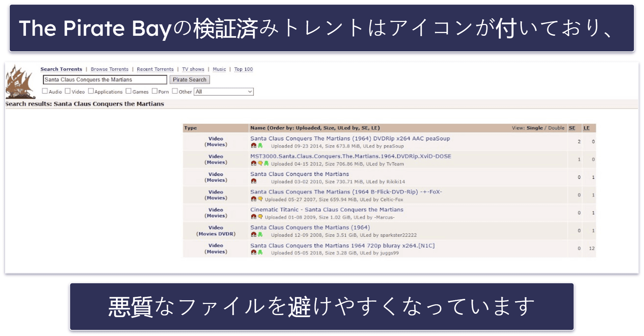Screen dimensions: 644x336
Task: Click the Type column header
Action: coord(191,128)
